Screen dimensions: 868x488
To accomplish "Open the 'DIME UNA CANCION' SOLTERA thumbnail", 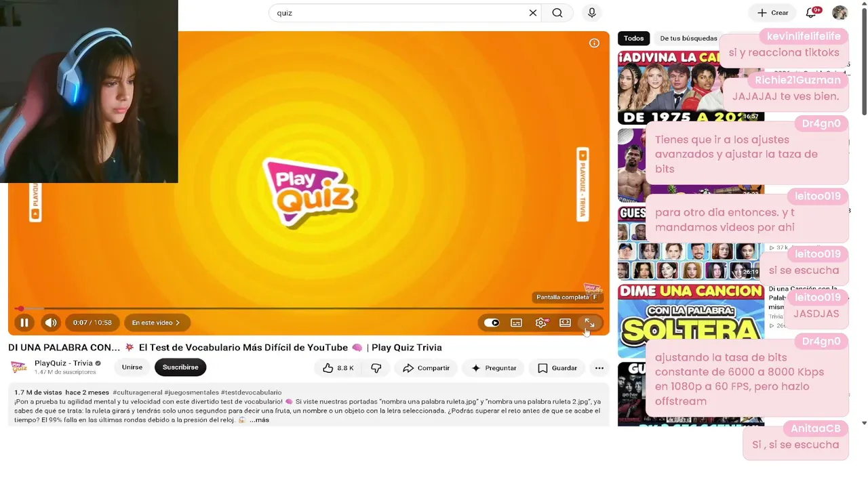I will click(x=691, y=321).
